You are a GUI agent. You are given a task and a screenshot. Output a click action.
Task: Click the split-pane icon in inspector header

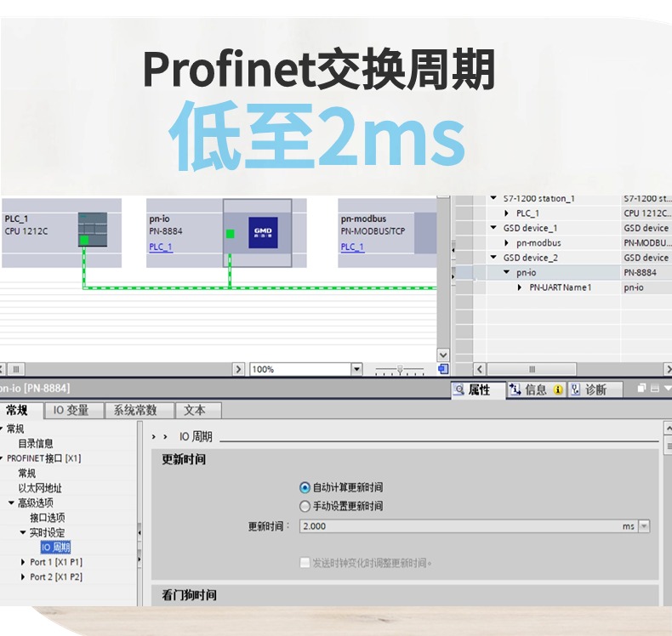coord(654,388)
